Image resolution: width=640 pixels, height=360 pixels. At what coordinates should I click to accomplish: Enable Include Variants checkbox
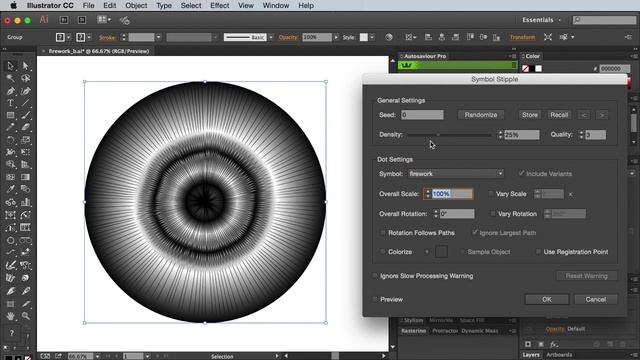521,173
